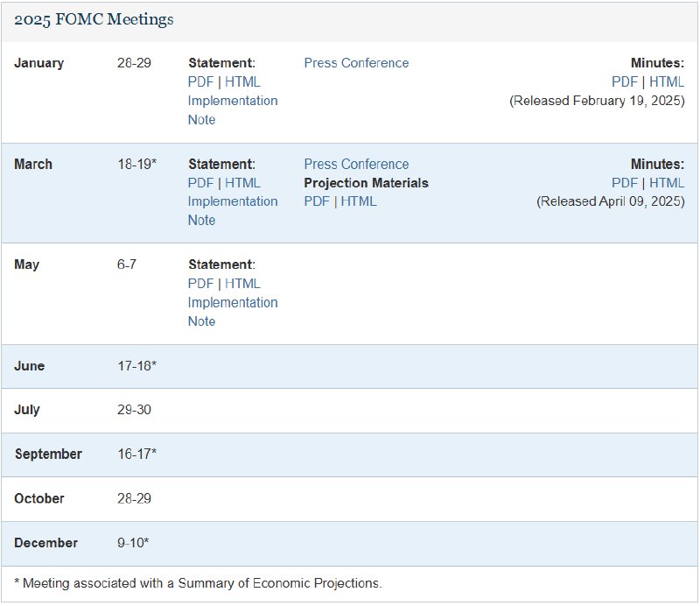Click the May "6-7" meeting dates
The width and height of the screenshot is (700, 606).
pyautogui.click(x=127, y=264)
